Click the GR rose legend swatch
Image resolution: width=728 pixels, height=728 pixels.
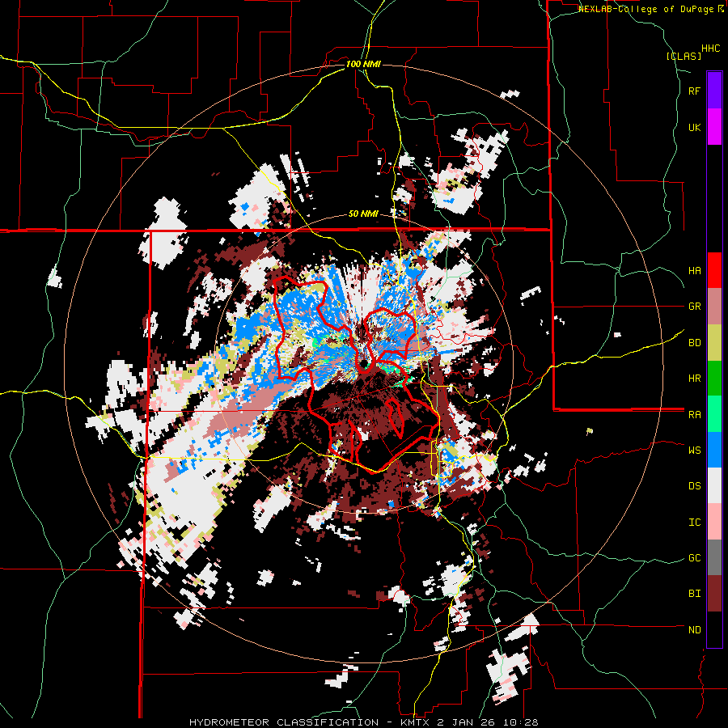pos(714,307)
